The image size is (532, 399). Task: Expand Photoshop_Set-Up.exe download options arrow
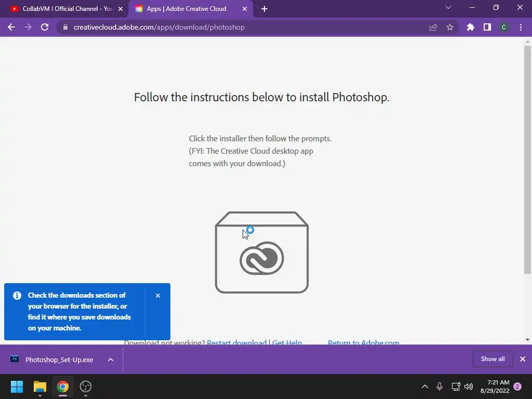(x=111, y=360)
